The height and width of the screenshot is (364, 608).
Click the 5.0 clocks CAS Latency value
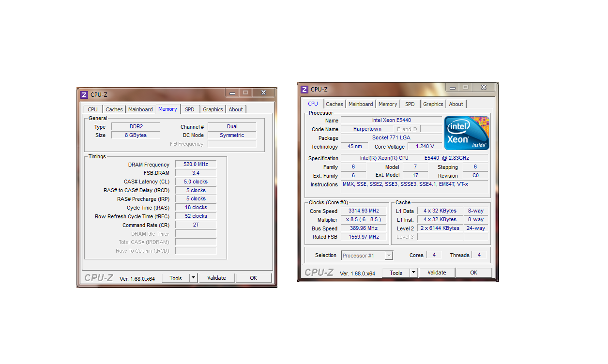coord(196,182)
